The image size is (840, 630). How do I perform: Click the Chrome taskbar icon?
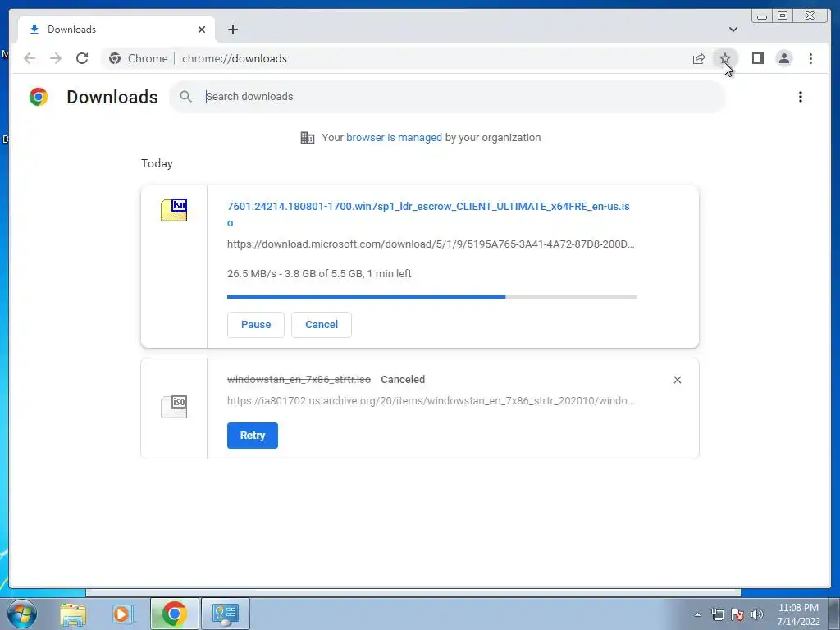pos(174,614)
